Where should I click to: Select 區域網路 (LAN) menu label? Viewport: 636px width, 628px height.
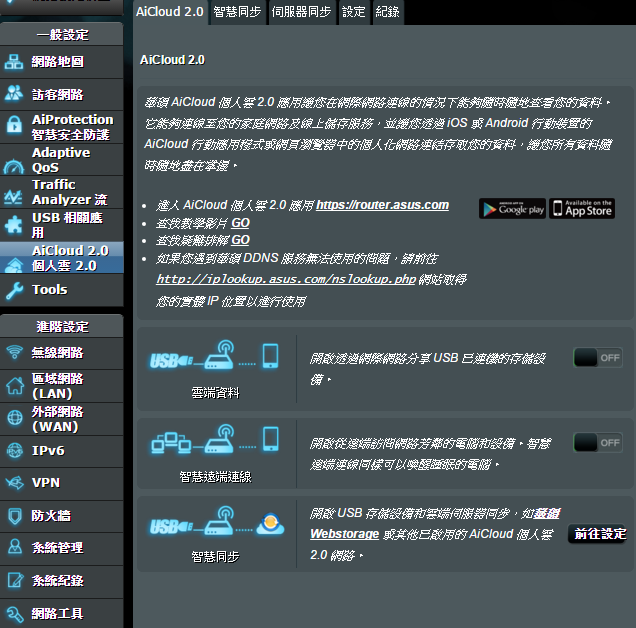click(x=58, y=386)
